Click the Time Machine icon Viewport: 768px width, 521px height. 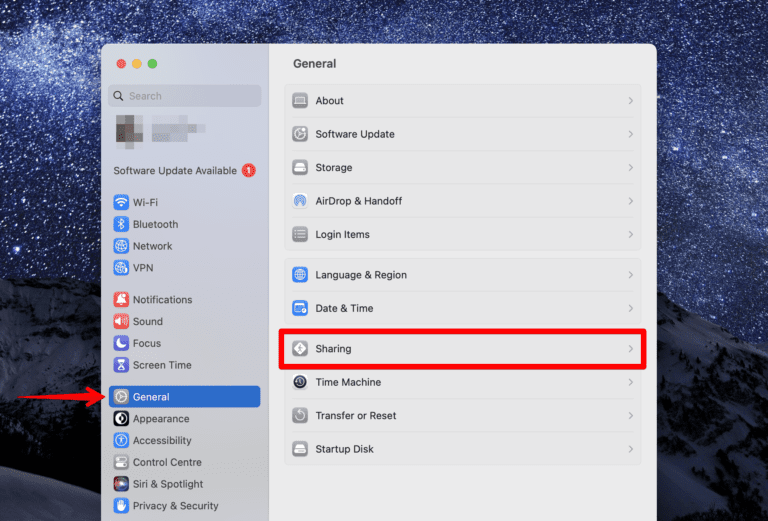click(300, 382)
